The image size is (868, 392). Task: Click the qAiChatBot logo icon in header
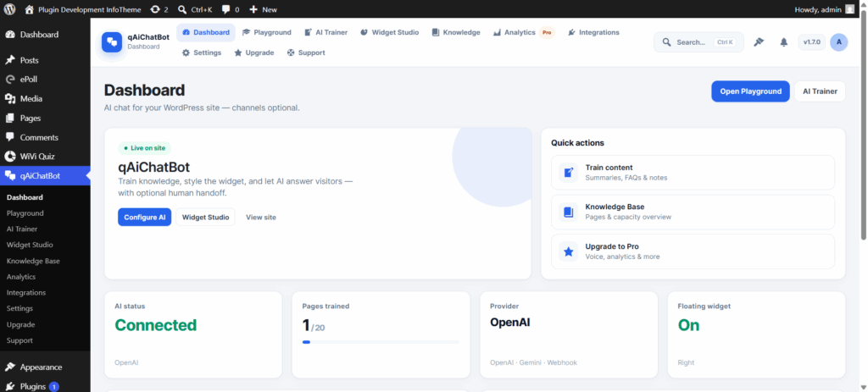point(111,42)
